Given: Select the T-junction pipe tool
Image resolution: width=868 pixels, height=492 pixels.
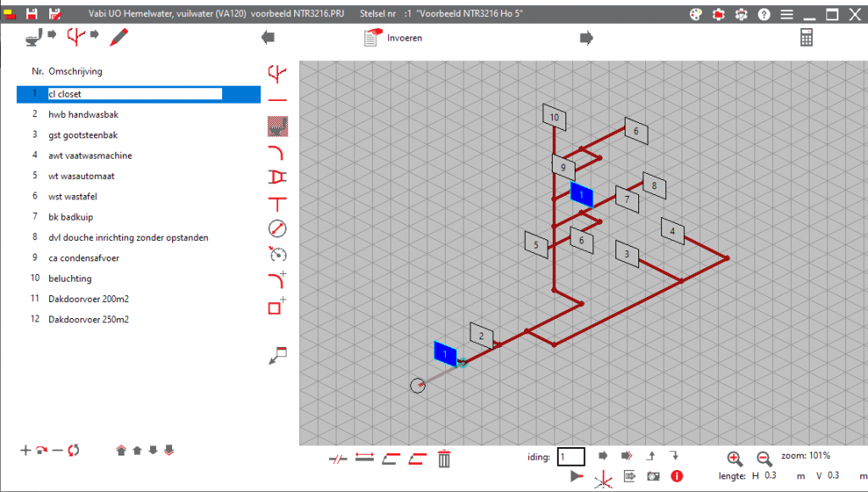Looking at the screenshot, I should coord(277,203).
